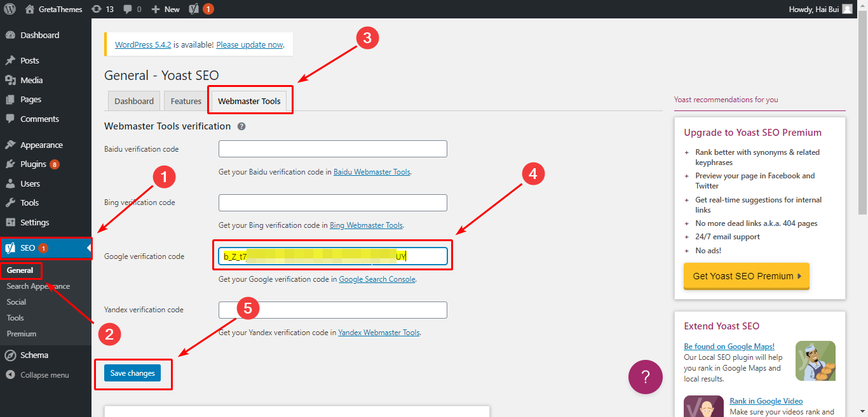Click the Bing verification code input field
Screen dimensions: 868x417
coord(332,202)
